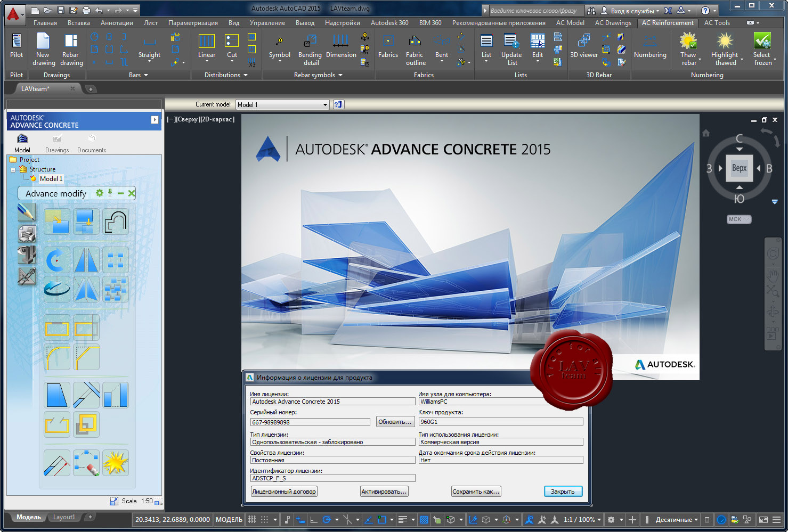
Task: Click the Print icon in quick access toolbar
Action: pyautogui.click(x=86, y=10)
